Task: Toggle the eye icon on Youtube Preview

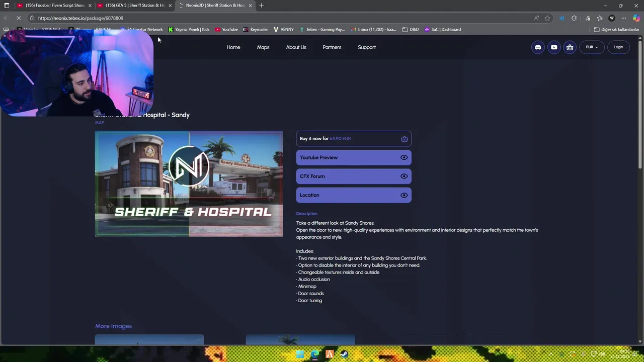Action: (404, 157)
